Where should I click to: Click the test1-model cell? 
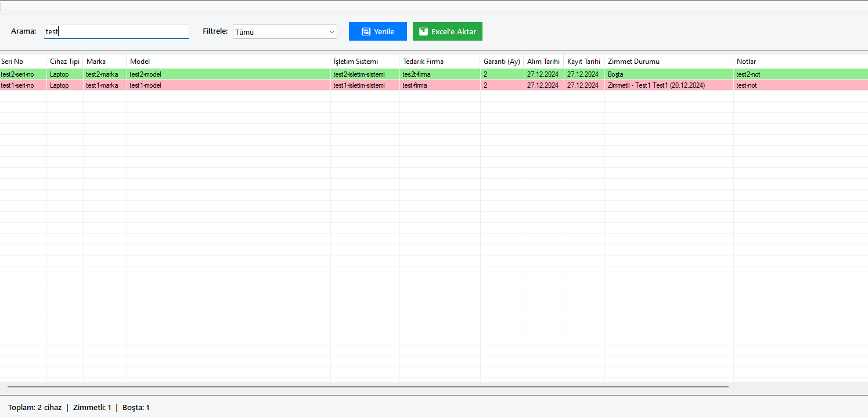229,85
